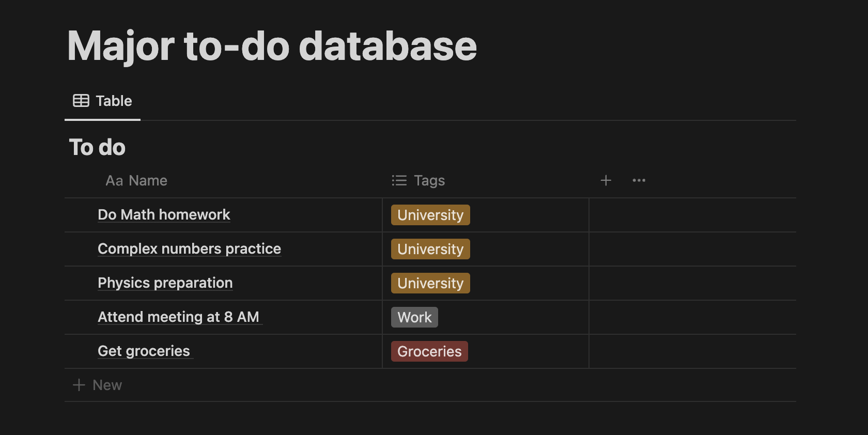
Task: Open Complex numbers practice entry
Action: 189,249
